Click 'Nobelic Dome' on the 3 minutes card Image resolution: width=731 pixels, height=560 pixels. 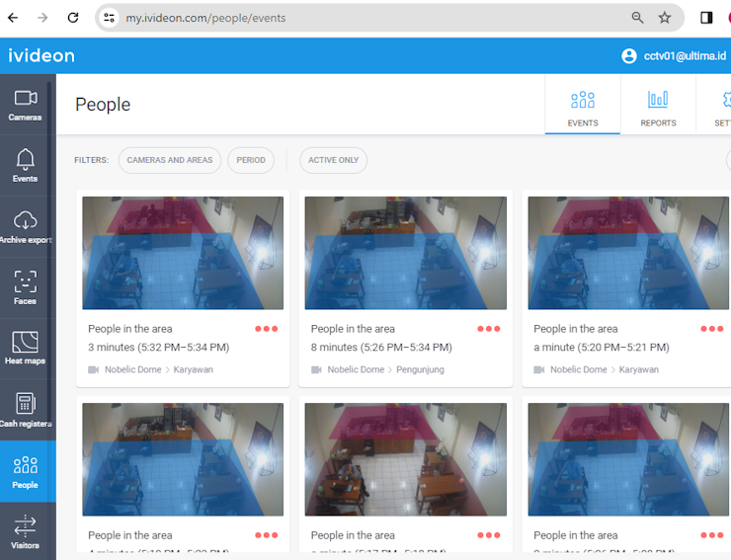point(133,369)
